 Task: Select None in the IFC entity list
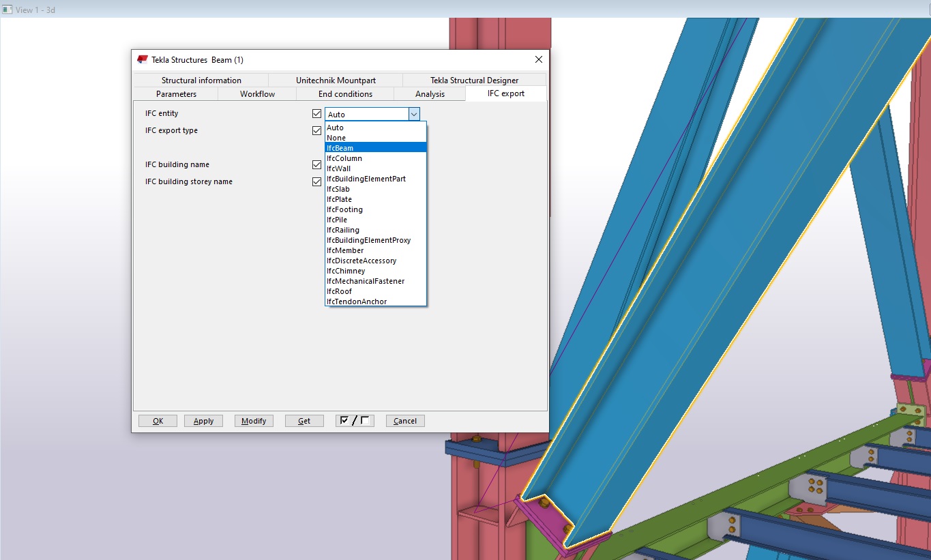(x=376, y=138)
